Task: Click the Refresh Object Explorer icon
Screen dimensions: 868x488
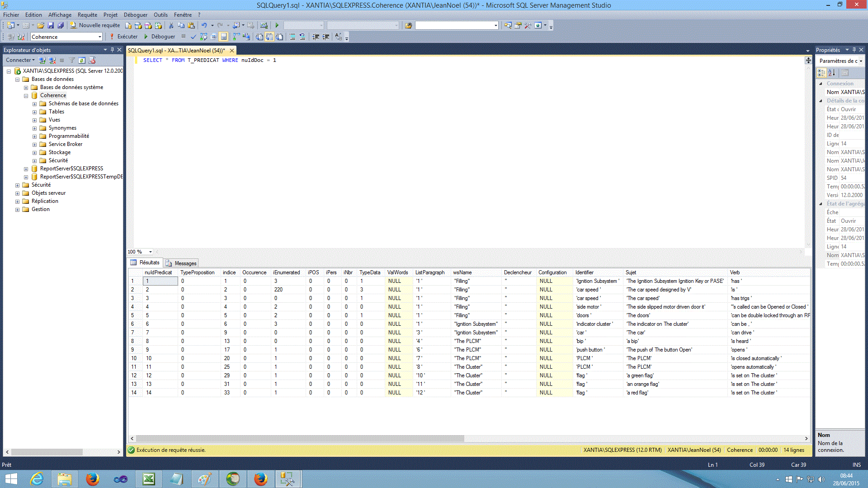Action: (x=81, y=60)
